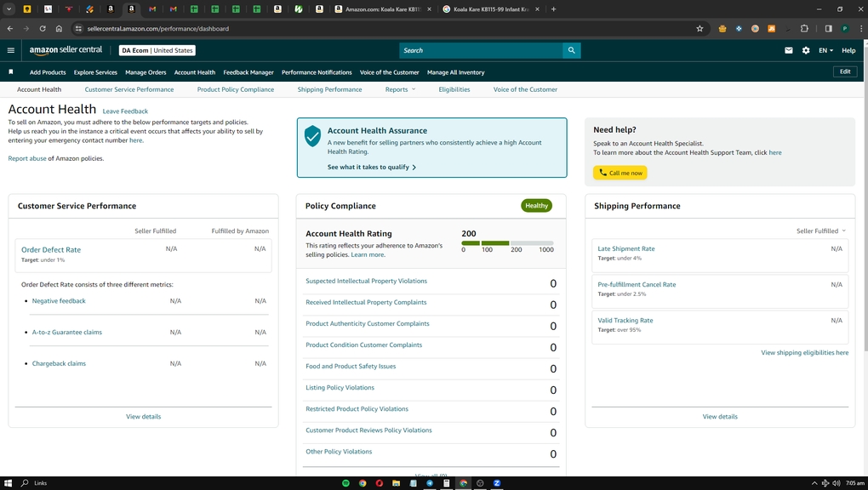The image size is (868, 490).
Task: Click See what it takes to qualify
Action: [x=371, y=167]
